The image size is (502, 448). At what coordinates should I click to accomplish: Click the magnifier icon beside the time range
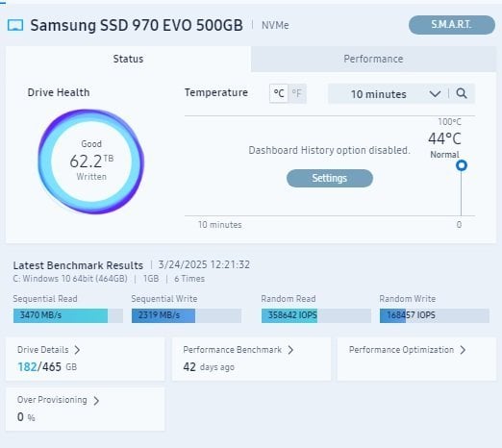462,93
